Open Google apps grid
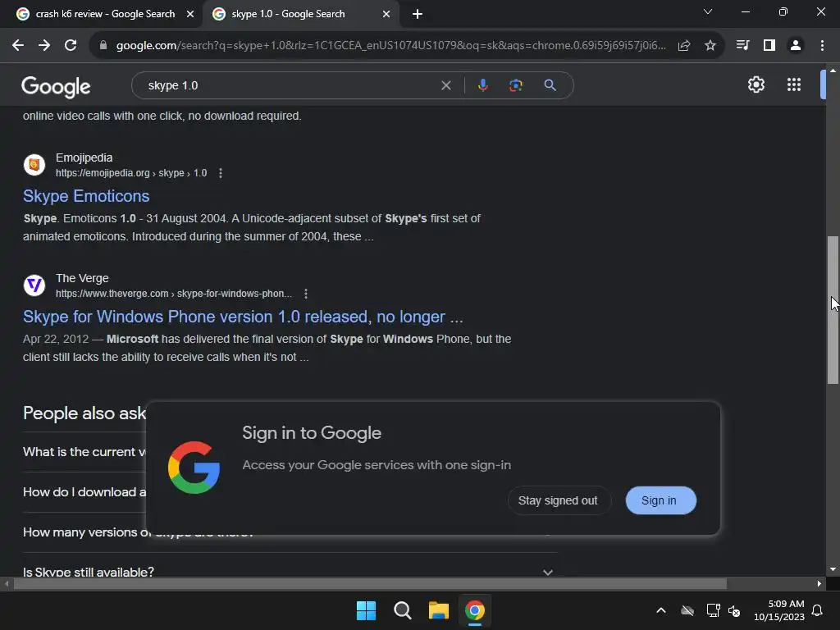This screenshot has width=840, height=630. [x=794, y=84]
